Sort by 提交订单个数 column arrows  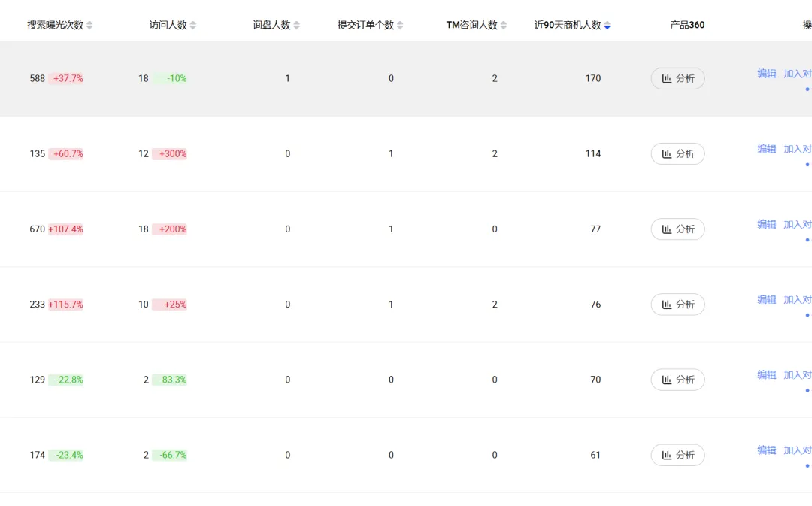point(400,26)
